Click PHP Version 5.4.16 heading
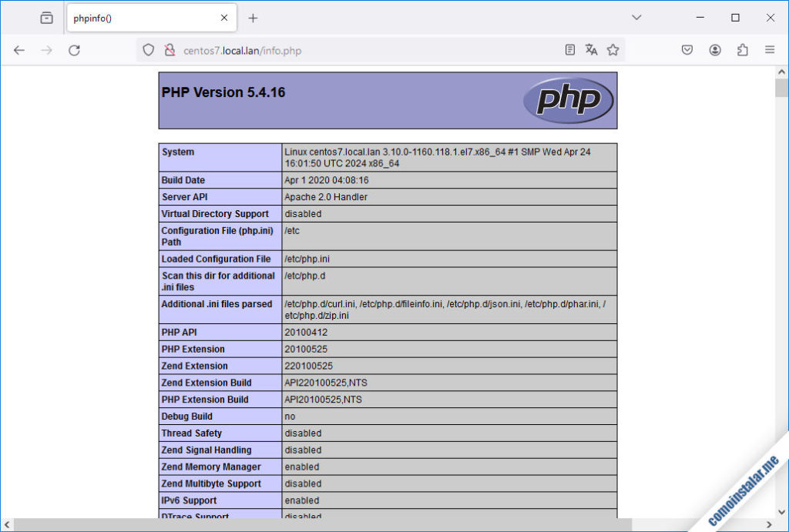789x532 pixels. tap(223, 92)
